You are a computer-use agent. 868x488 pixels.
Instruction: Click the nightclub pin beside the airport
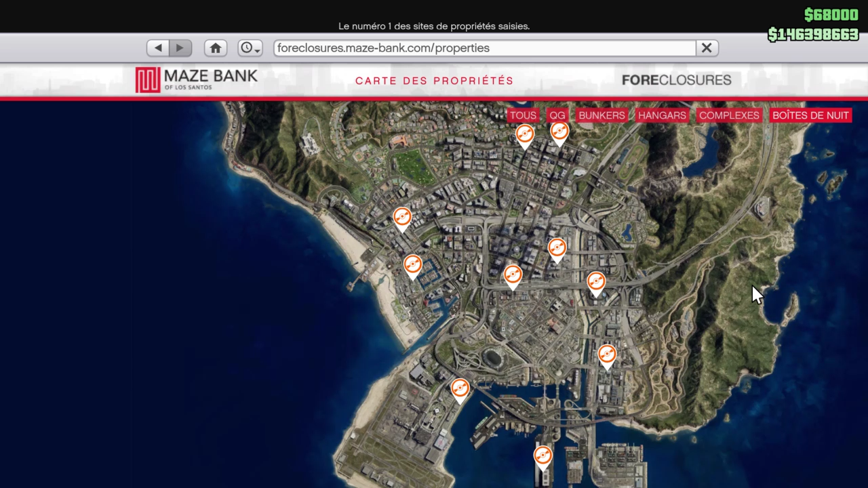click(x=460, y=389)
